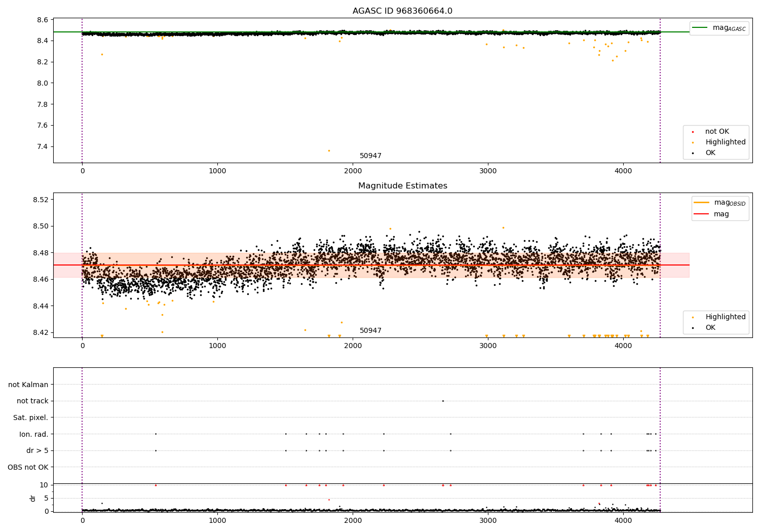Click the red 'mag' legend entry
Viewport: 760px width, 532px height.
pyautogui.click(x=711, y=214)
